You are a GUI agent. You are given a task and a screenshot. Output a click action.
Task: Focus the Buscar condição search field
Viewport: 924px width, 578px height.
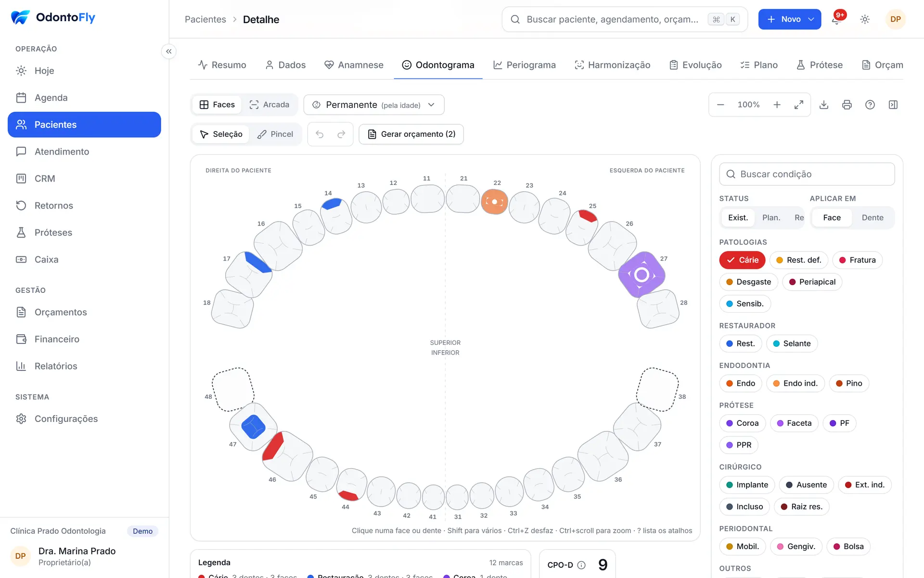pos(807,174)
